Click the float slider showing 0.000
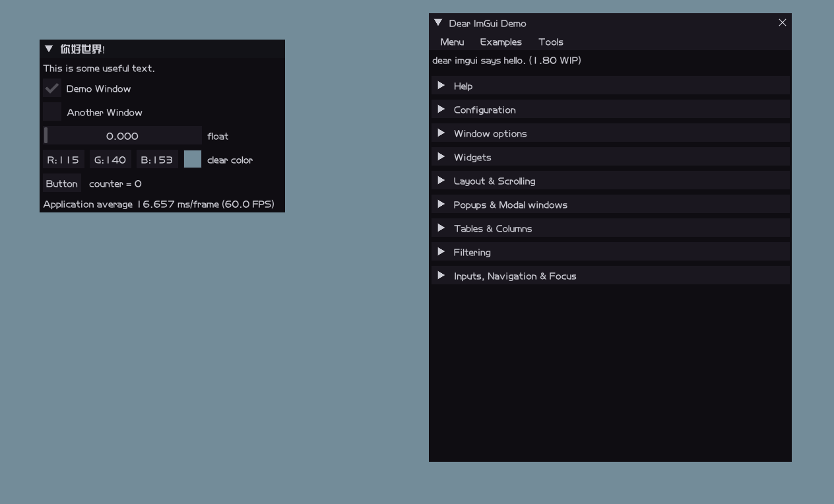 point(122,136)
